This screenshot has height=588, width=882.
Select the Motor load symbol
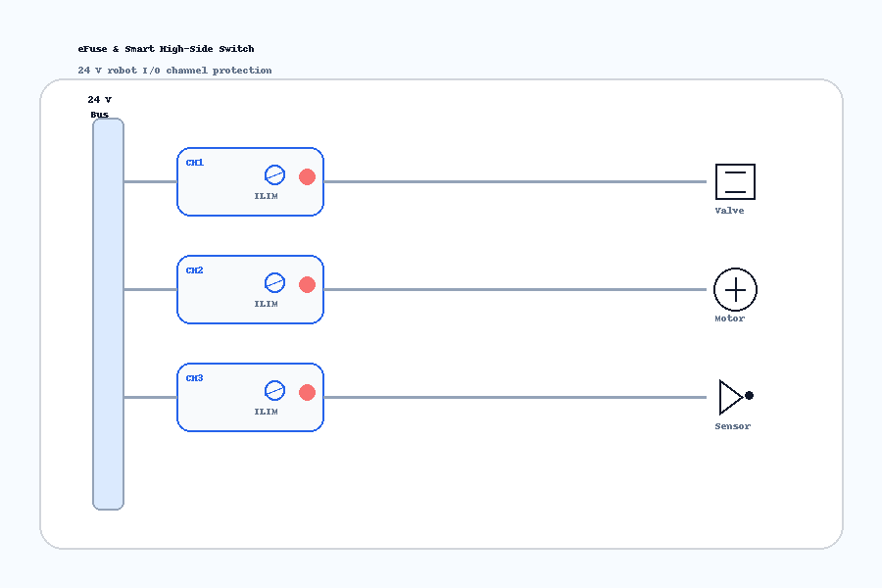[735, 290]
